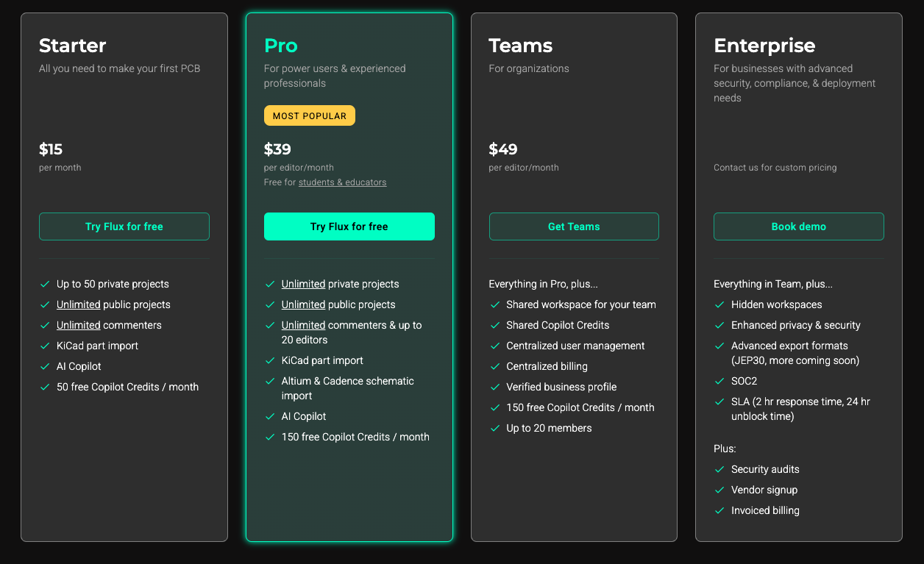Click the checkmark beside "Invoiced billing"
Viewport: 924px width, 564px height.
click(719, 510)
